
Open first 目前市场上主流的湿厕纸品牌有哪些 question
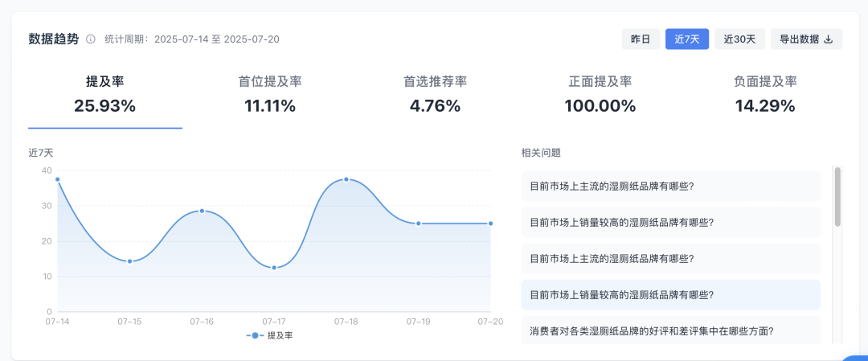(671, 186)
